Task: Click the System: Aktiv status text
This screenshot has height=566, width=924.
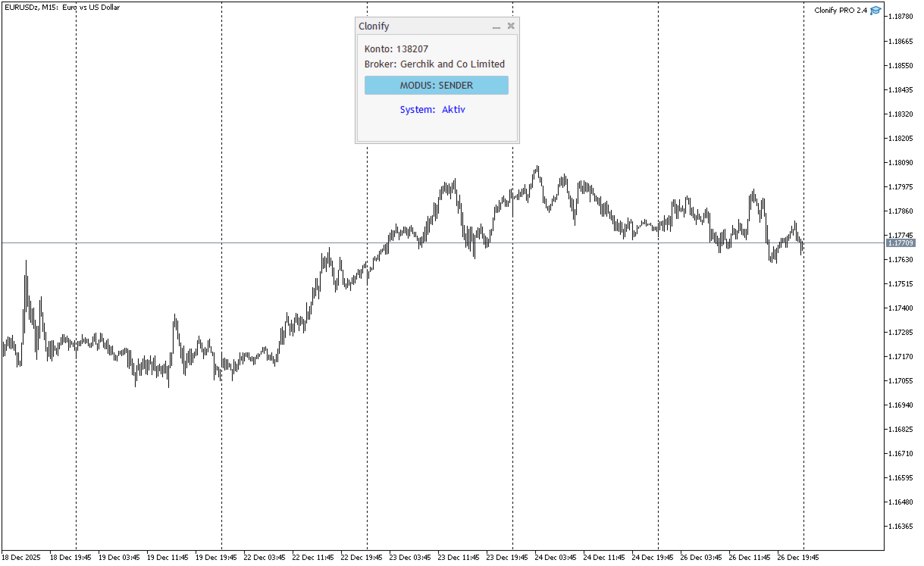Action: [x=433, y=109]
